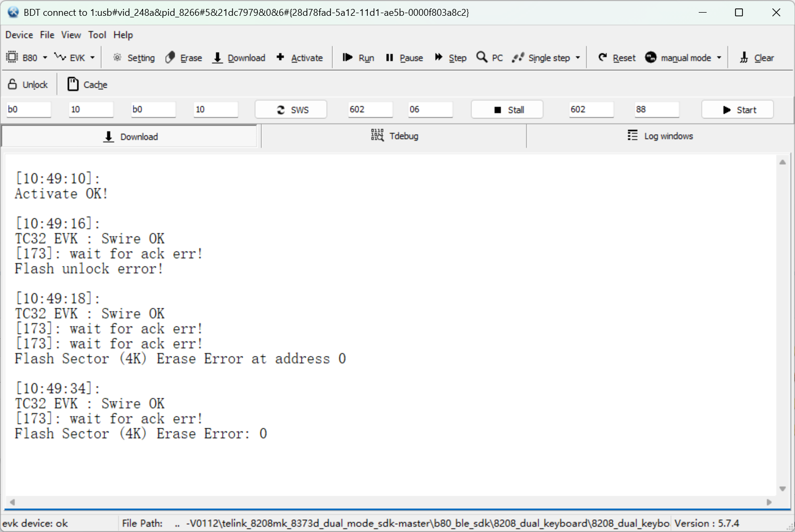Click the Activate plus icon
Screen dimensions: 795x532
(x=280, y=57)
